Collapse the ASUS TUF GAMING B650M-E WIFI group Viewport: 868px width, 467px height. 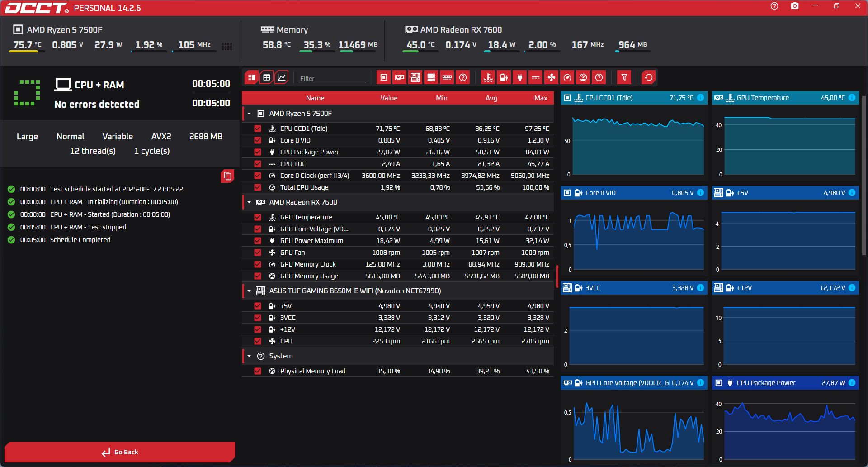tap(249, 291)
